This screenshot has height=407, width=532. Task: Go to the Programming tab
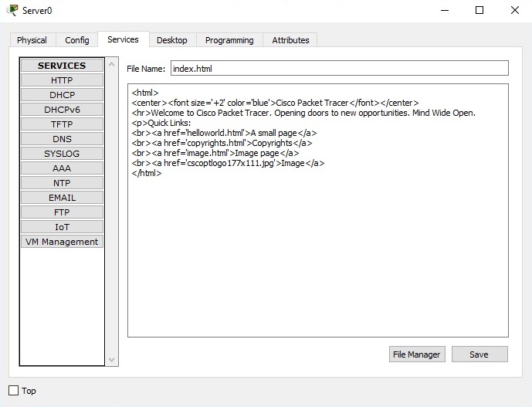(229, 40)
